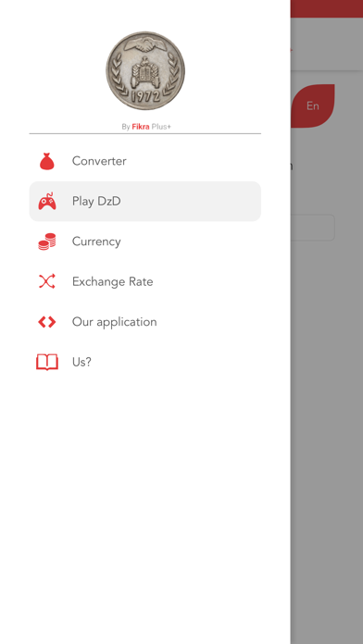Tap the En language button
This screenshot has width=363, height=644.
[313, 106]
